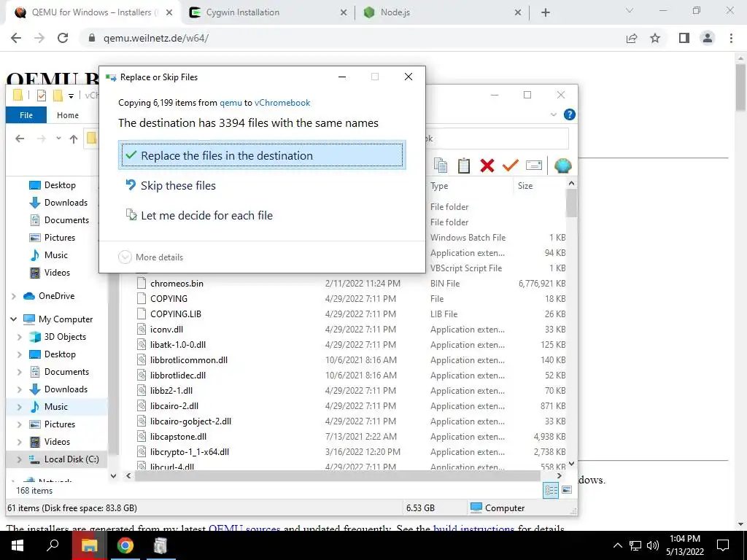Screen dimensions: 747x560
Task: Click the file list vertical scrollbar thumb
Action: click(571, 203)
